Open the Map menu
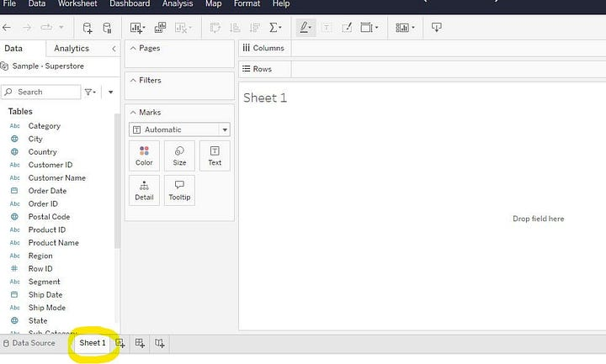606x364 pixels. (213, 4)
